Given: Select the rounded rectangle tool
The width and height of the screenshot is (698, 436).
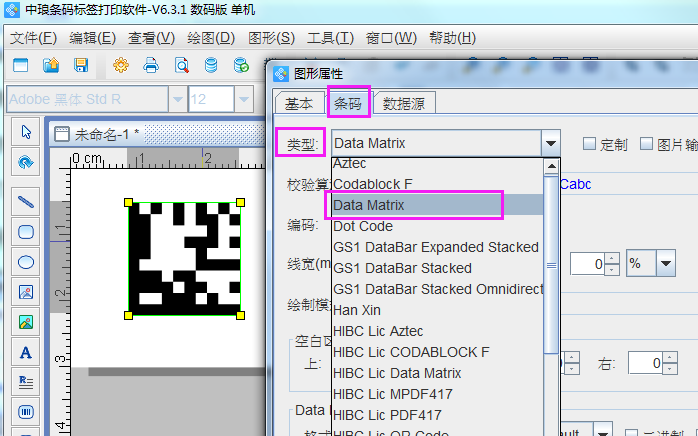Looking at the screenshot, I should point(26,232).
